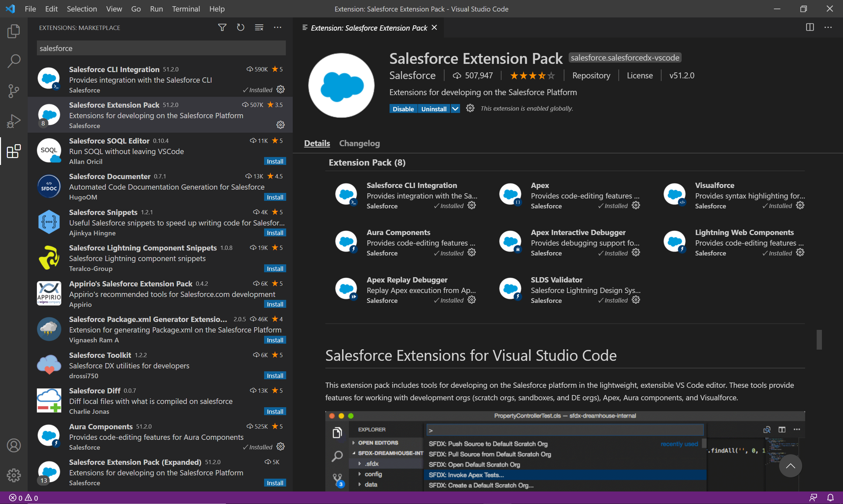
Task: Open editor More Actions ellipsis menu
Action: click(x=828, y=28)
